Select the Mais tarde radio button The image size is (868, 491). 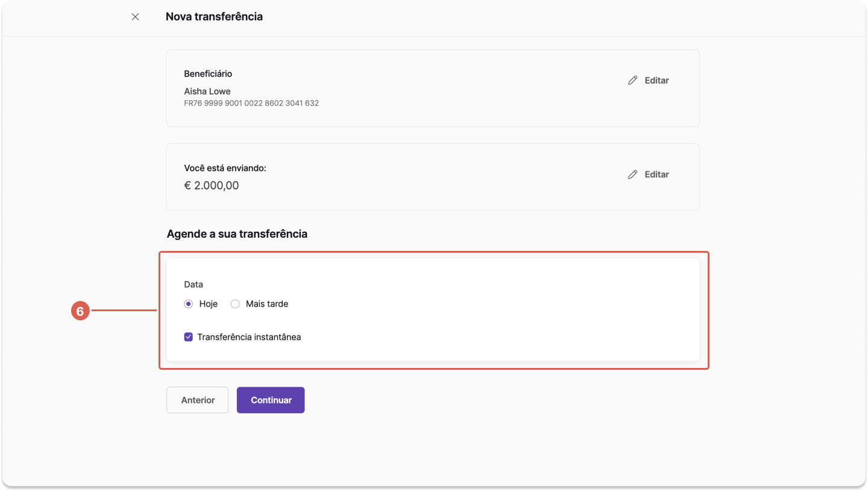tap(235, 304)
